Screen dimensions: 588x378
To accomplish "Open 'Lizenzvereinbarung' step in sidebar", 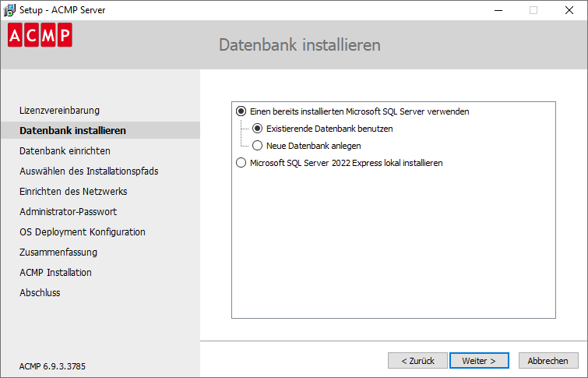I will tap(60, 111).
